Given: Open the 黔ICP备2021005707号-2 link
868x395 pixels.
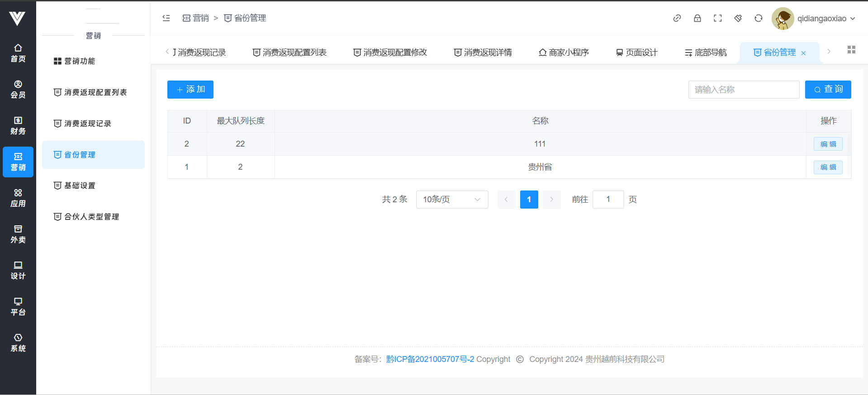Looking at the screenshot, I should pos(430,359).
